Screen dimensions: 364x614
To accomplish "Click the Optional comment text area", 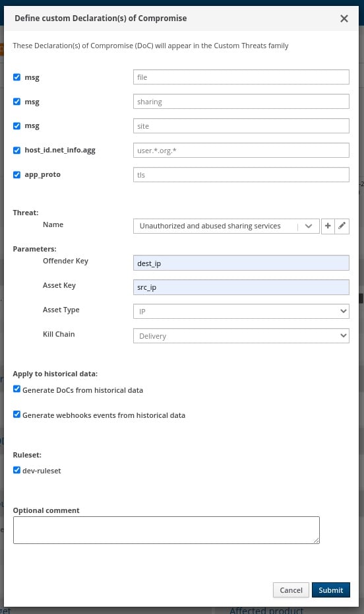I will point(166,530).
